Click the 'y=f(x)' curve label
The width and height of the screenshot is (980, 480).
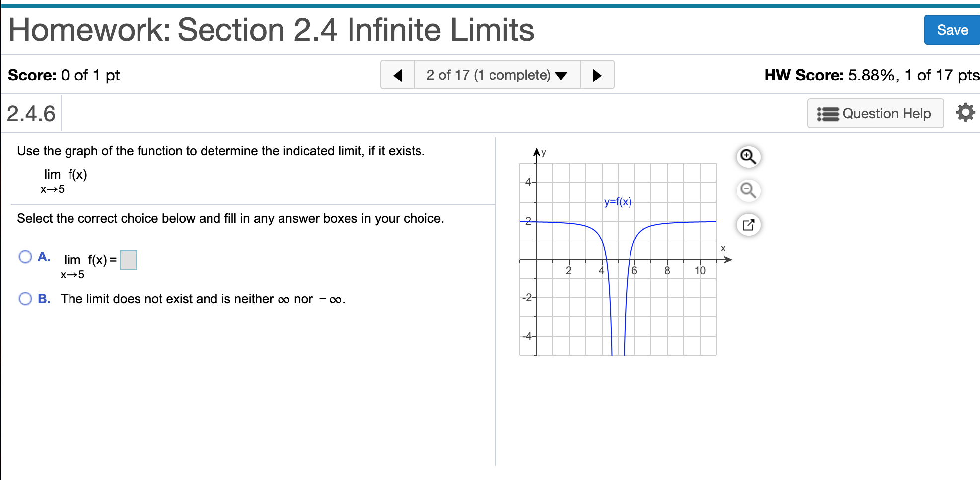(618, 202)
